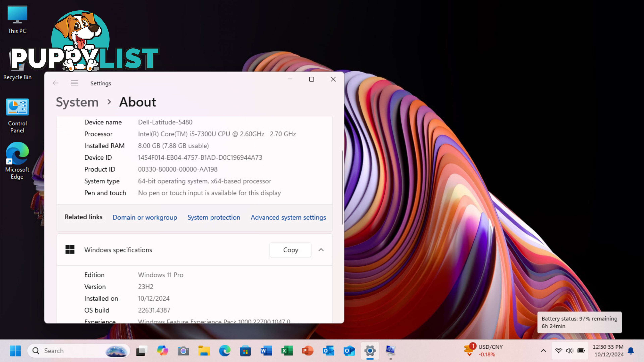Open Microsoft Excel from taskbar
This screenshot has width=644, height=362.
[x=287, y=350]
